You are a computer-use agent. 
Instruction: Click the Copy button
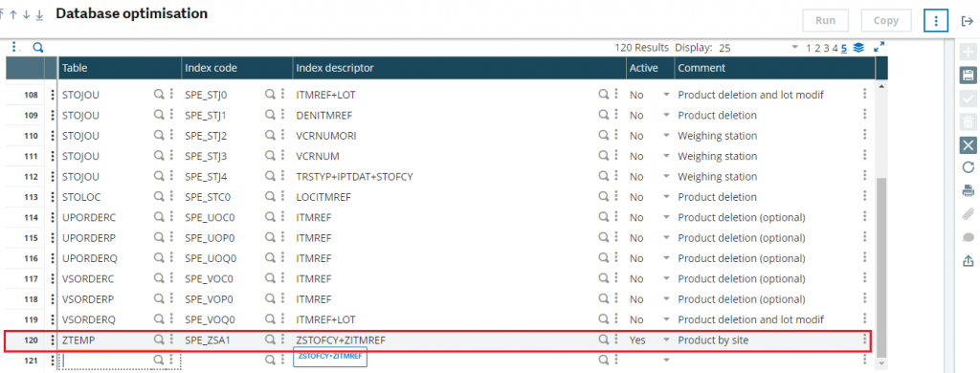click(885, 21)
